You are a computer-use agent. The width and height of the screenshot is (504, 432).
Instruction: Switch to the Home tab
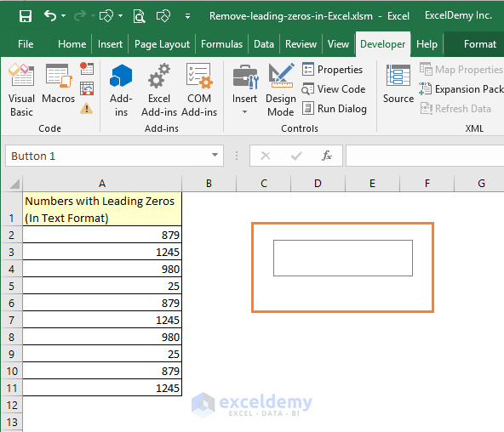click(x=72, y=44)
